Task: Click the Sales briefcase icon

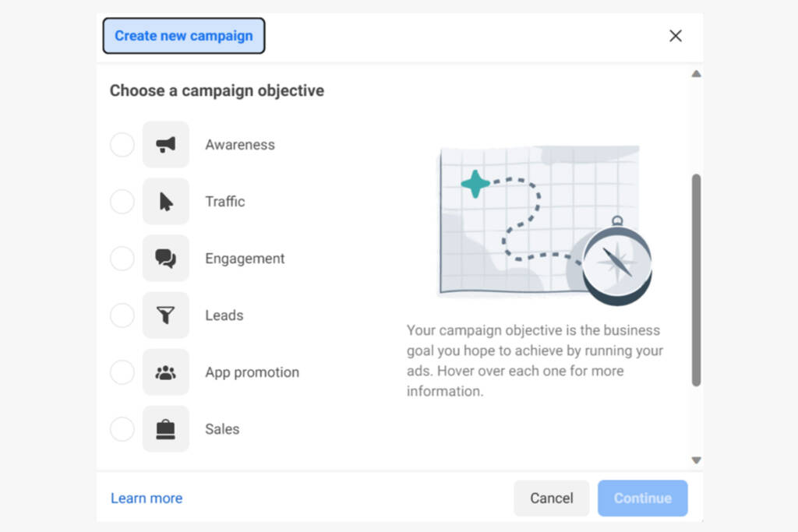Action: (166, 429)
